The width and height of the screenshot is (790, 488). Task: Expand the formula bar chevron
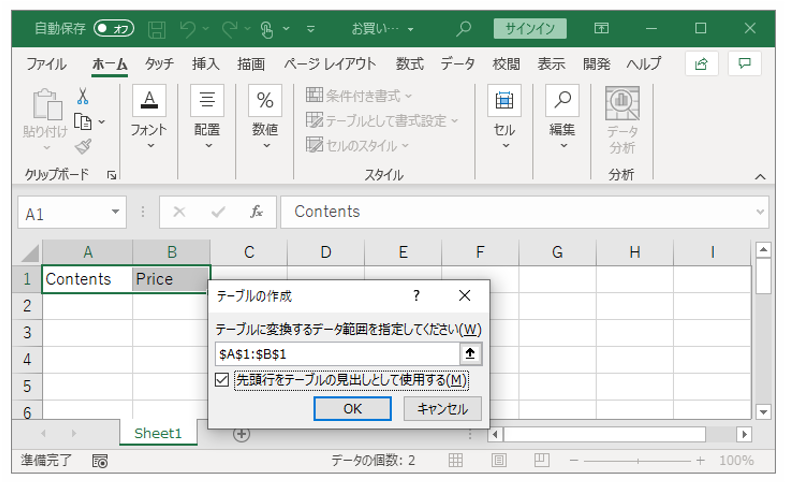(760, 212)
